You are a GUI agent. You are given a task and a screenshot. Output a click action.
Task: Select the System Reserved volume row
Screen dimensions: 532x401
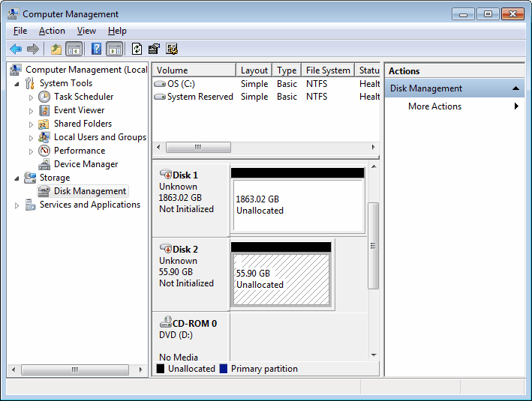[x=266, y=97]
